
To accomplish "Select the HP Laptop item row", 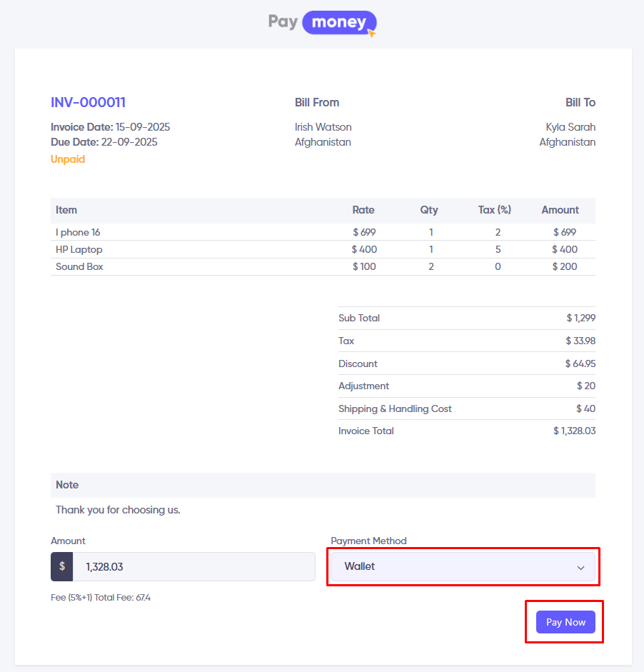I will 79,249.
